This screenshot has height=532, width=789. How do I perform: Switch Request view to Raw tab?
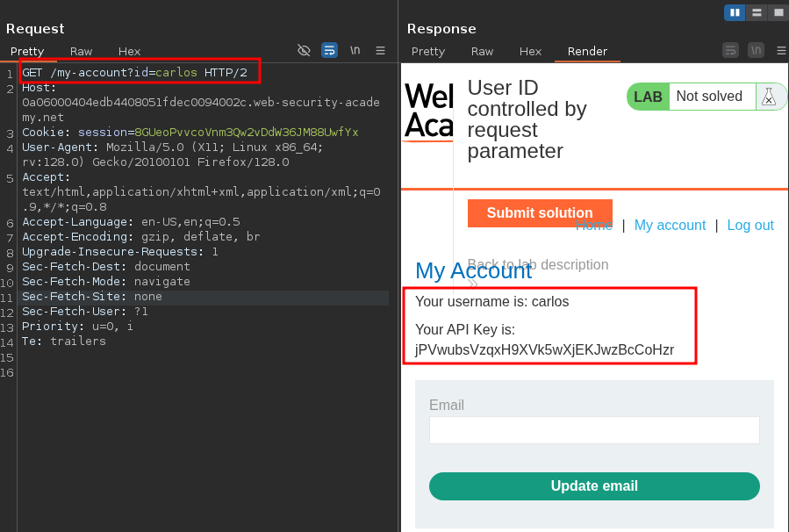tap(82, 51)
